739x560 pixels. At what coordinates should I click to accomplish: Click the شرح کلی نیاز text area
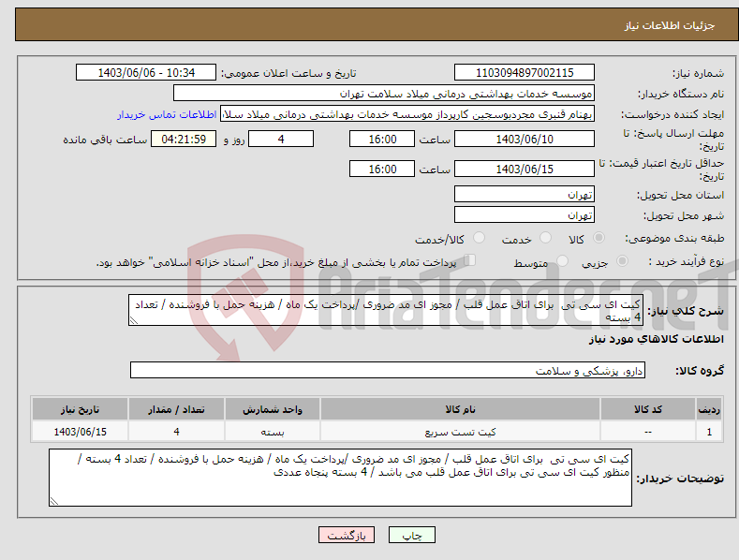tap(386, 310)
